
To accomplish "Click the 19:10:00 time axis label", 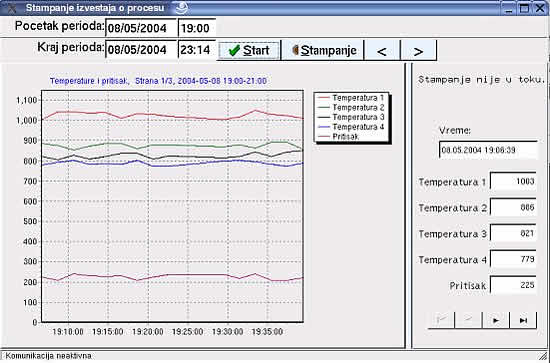I will point(68,331).
